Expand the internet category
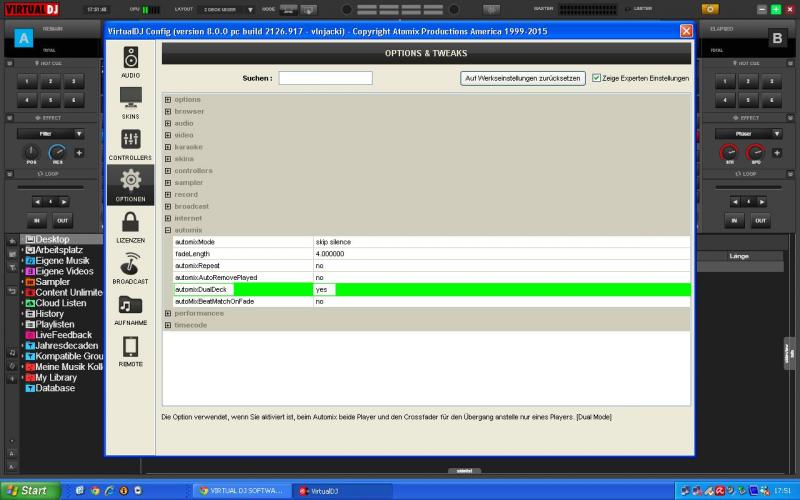The image size is (800, 500). [168, 218]
